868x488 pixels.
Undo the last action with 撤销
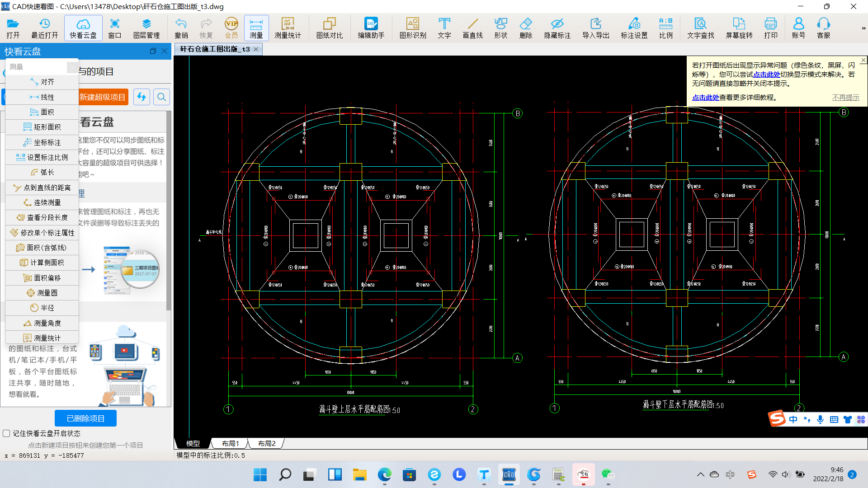click(181, 28)
